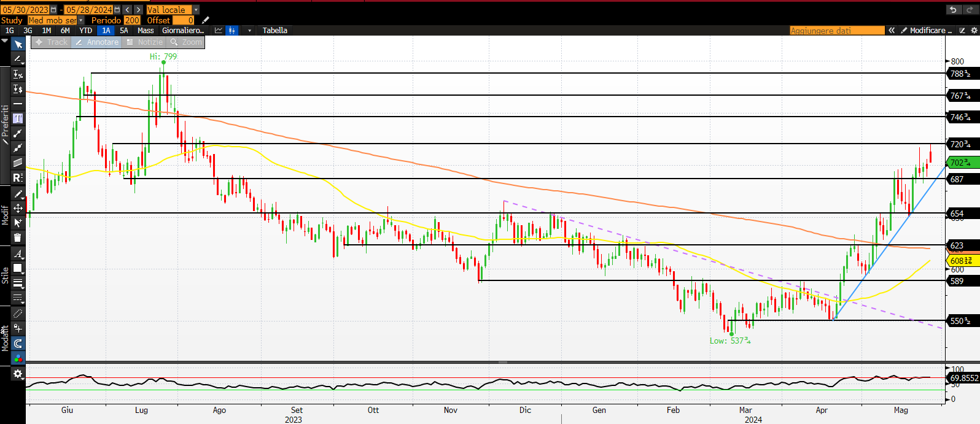Expand chart type dropdown arrow
The height and width of the screenshot is (424, 980).
[249, 30]
